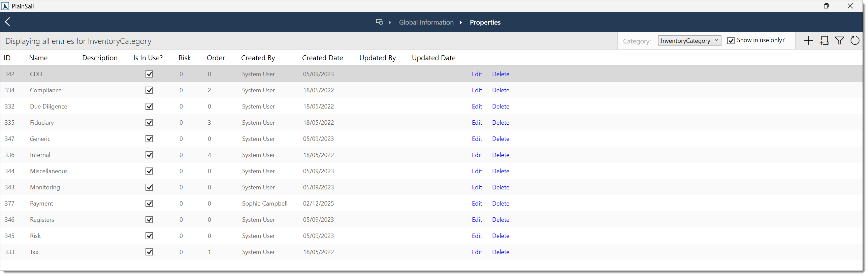
Task: Untick the 'Show in use only?' checkbox
Action: 731,41
